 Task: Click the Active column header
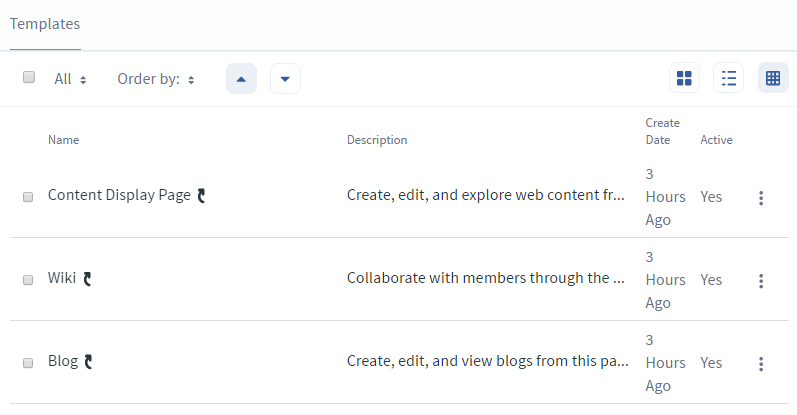click(716, 140)
